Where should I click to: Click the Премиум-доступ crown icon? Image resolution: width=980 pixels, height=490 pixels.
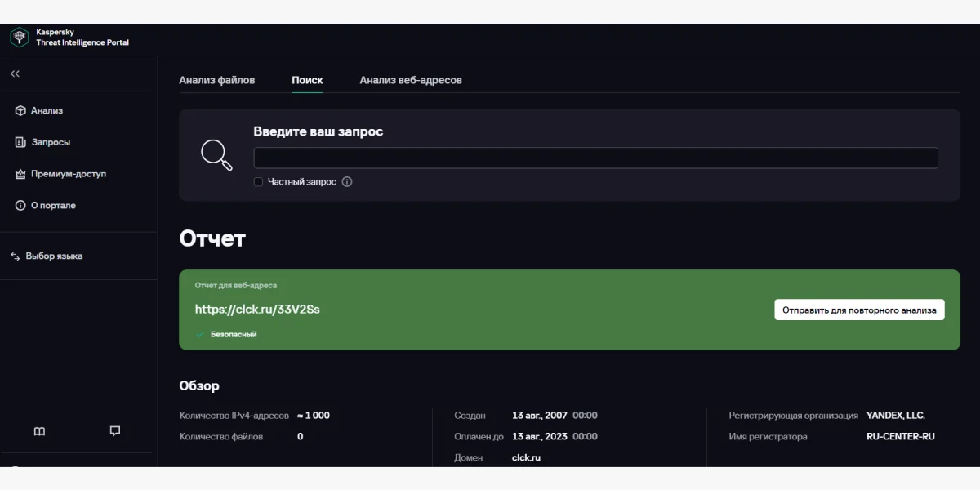20,174
